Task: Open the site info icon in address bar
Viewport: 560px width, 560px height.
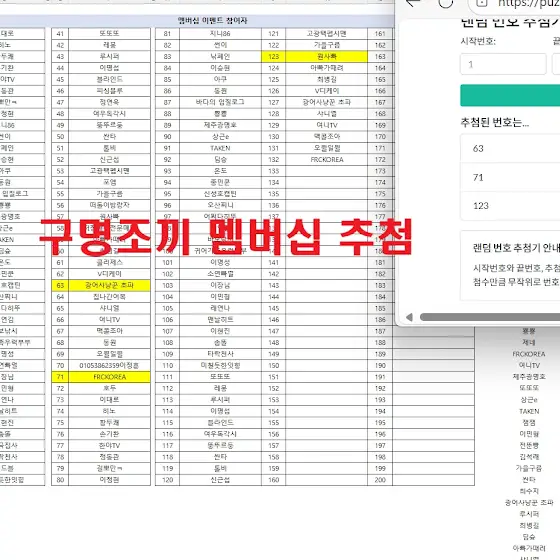Action: click(x=481, y=3)
